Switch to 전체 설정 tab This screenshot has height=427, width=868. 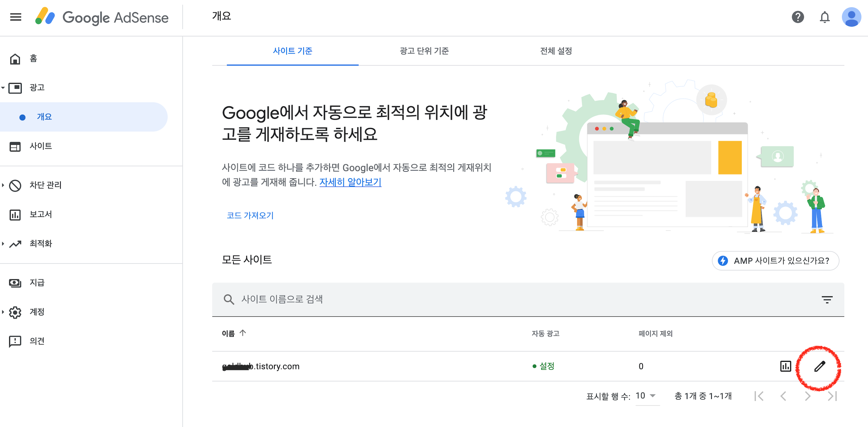[x=556, y=51]
